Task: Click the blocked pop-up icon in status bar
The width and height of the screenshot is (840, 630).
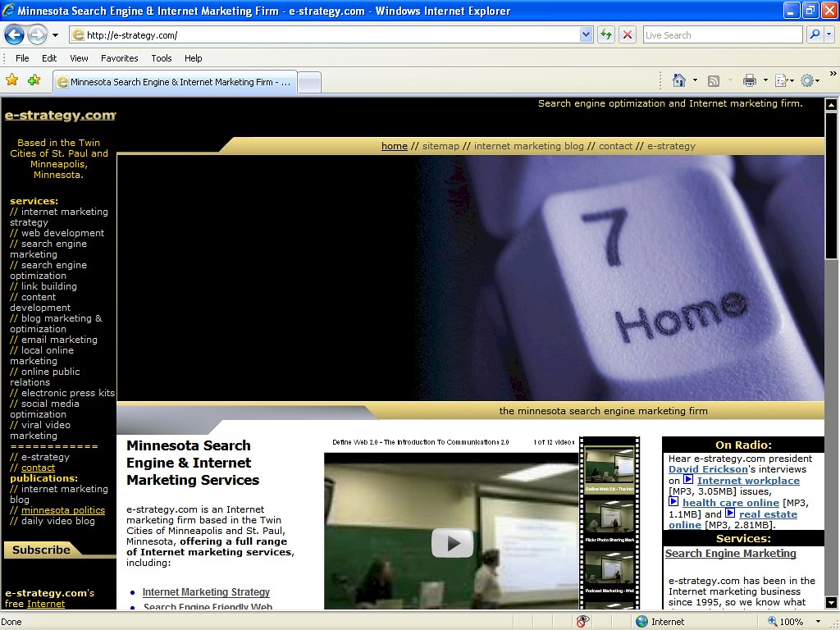Action: (x=582, y=621)
